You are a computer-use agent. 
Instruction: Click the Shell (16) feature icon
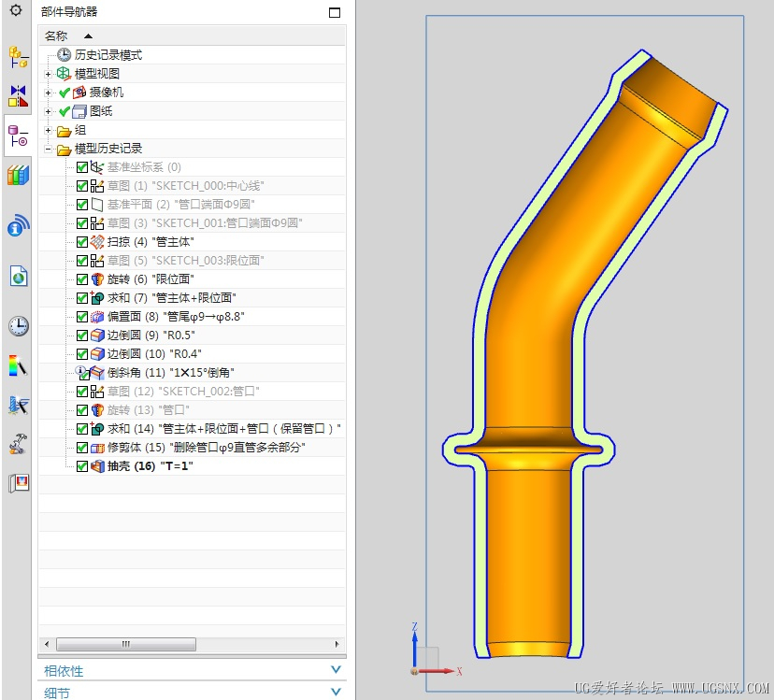click(97, 466)
